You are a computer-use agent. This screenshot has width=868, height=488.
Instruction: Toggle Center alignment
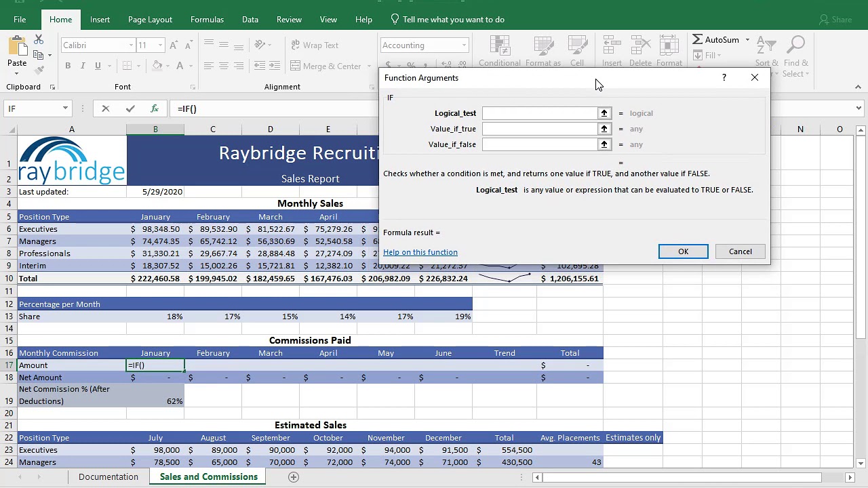tap(224, 66)
